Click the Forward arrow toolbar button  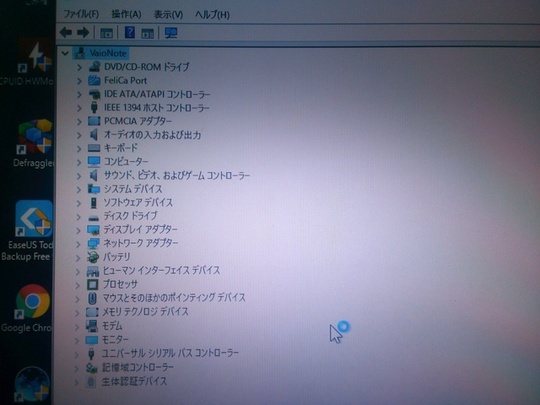[83, 33]
